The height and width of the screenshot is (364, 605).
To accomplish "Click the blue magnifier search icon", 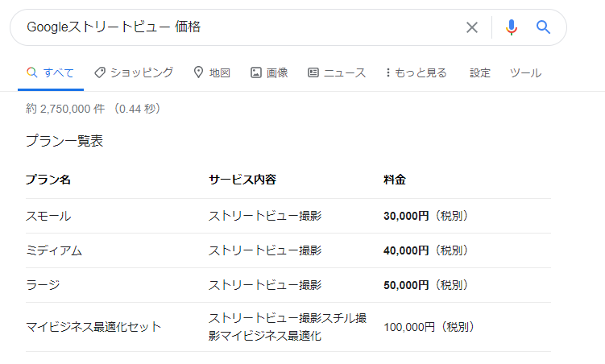I will 543,27.
